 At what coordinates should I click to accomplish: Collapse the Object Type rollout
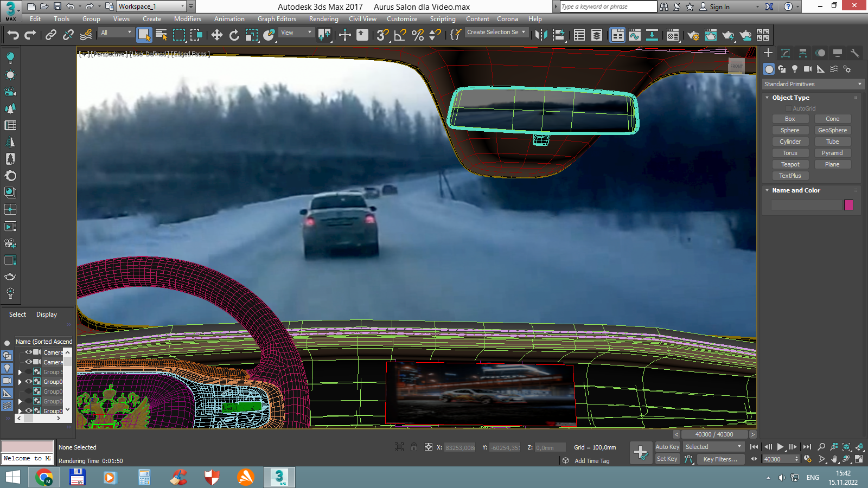coord(790,98)
